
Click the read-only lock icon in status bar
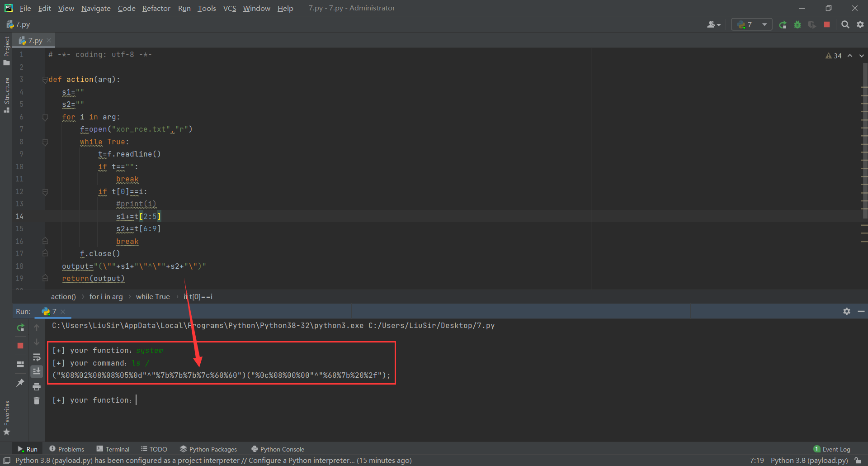pyautogui.click(x=858, y=461)
